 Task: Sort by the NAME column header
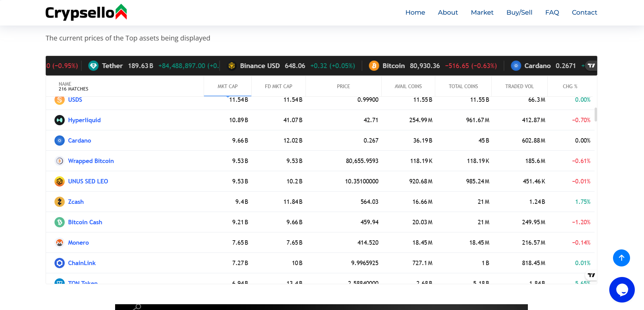click(65, 84)
